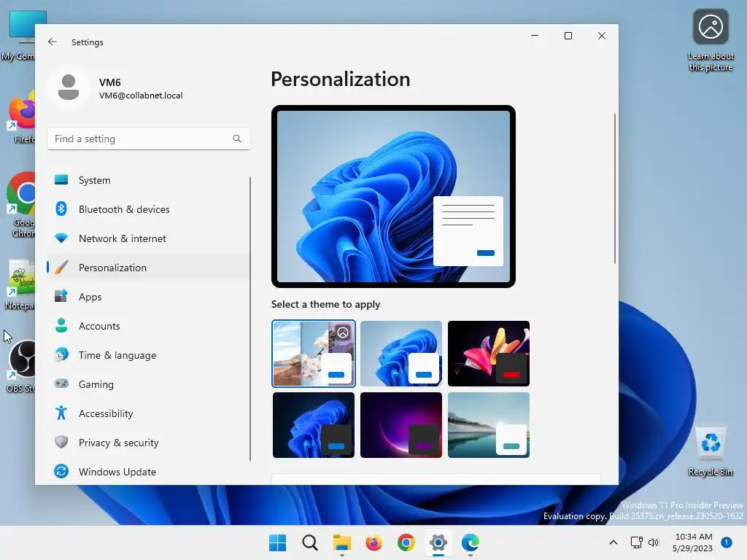
Task: Click the Time & language globe icon
Action: click(61, 355)
